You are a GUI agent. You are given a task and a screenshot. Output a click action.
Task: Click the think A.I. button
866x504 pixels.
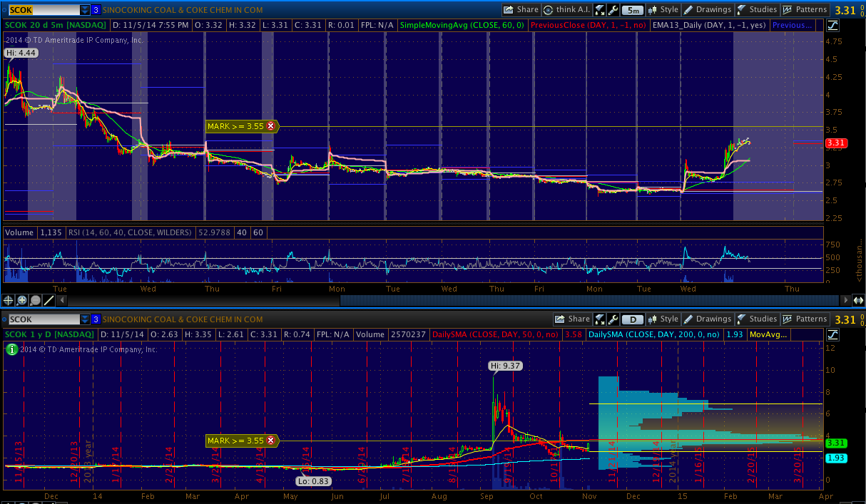(x=567, y=10)
